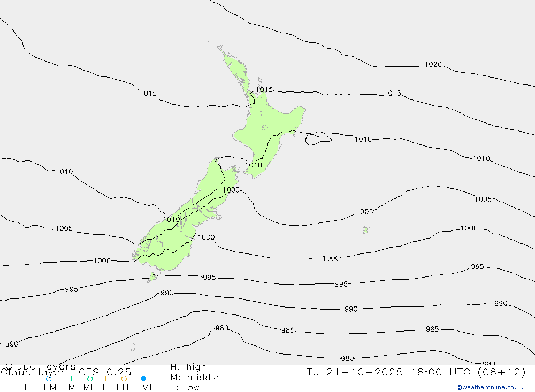Click Stewart Island below the South Island
Viewport: 535px width, 392px height.
152,277
